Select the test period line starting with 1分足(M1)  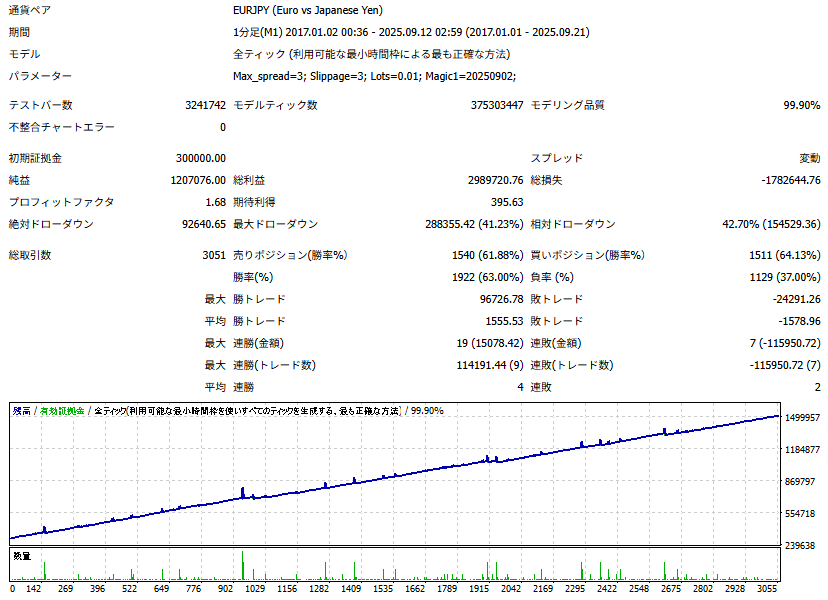pyautogui.click(x=411, y=32)
